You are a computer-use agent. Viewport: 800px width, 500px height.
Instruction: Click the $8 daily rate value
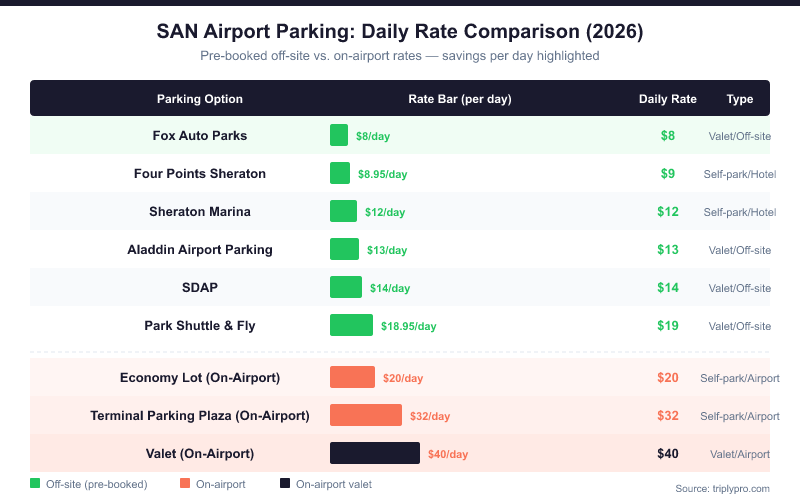coord(668,135)
